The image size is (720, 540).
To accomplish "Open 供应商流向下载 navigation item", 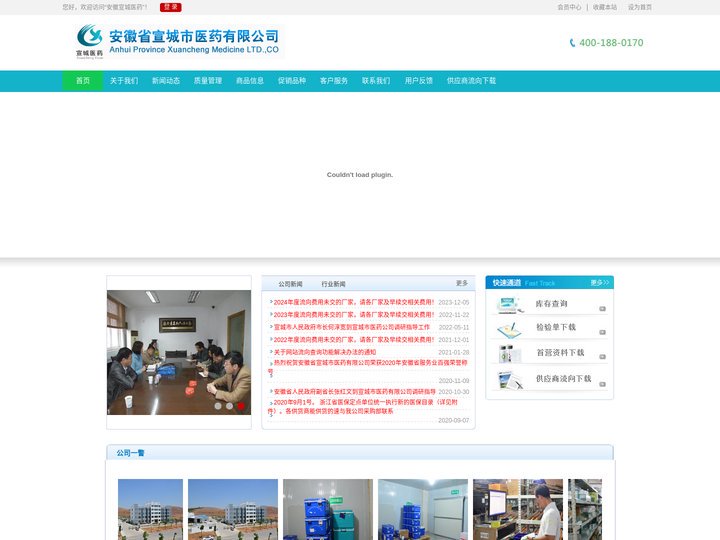I will click(x=471, y=81).
